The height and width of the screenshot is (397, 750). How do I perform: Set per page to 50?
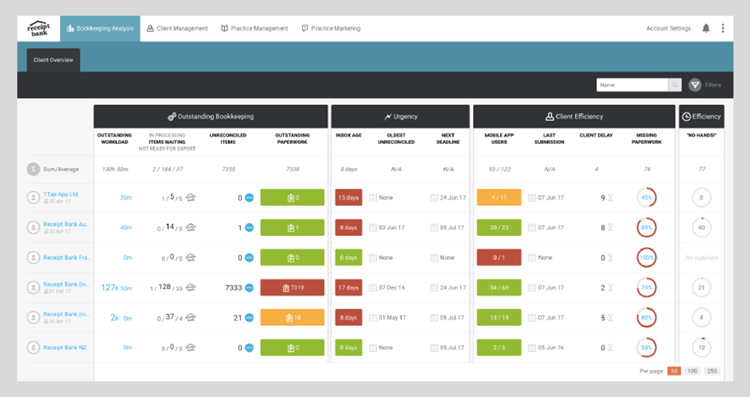(x=674, y=371)
